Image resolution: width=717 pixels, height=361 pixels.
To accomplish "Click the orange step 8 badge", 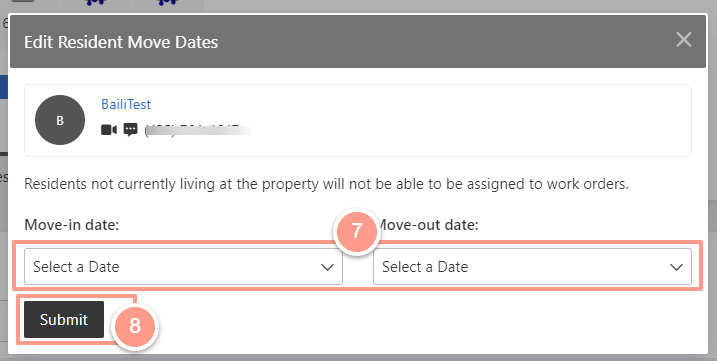I will point(134,326).
